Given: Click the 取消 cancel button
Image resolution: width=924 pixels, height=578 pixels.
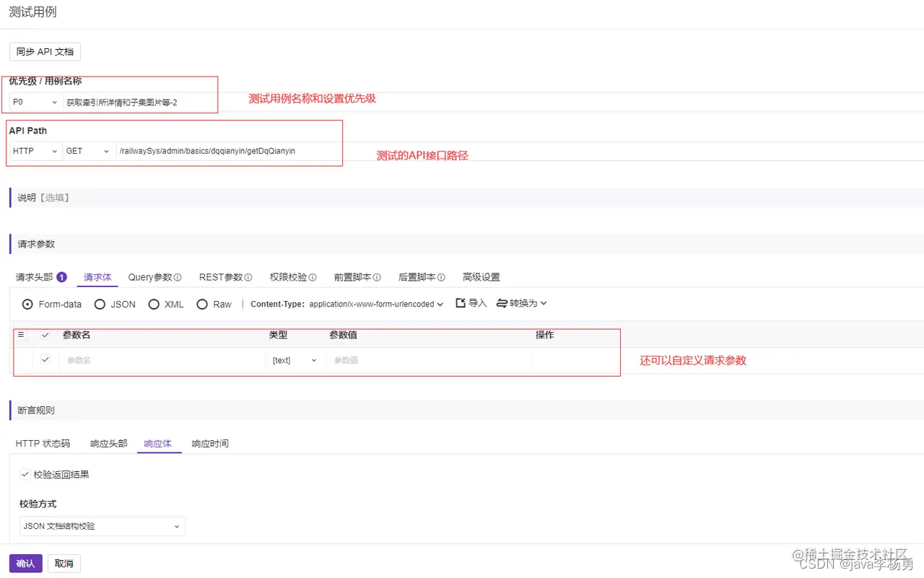Looking at the screenshot, I should (64, 563).
